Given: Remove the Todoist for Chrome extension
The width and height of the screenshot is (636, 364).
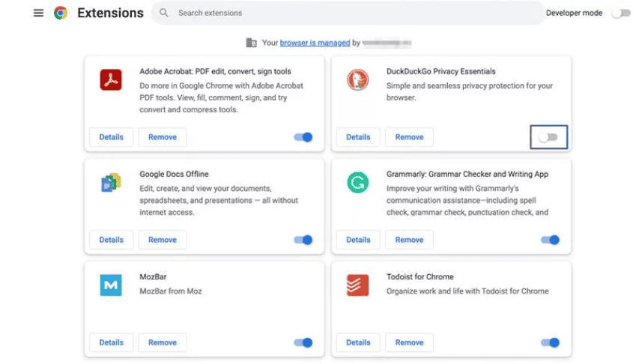Looking at the screenshot, I should click(409, 342).
